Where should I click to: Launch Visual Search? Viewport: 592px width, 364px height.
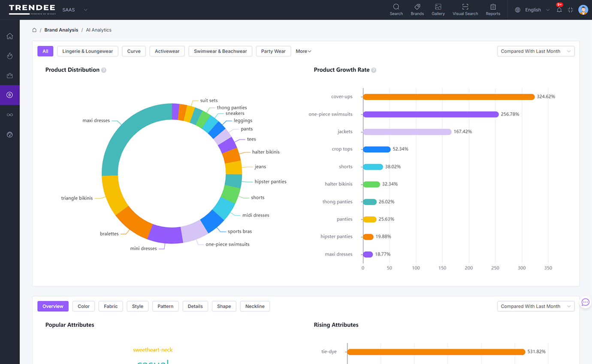(x=465, y=9)
